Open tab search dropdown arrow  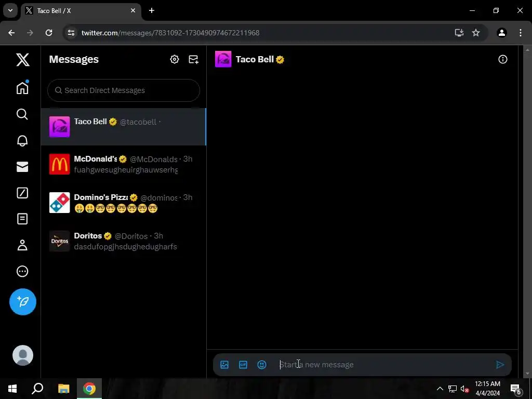click(10, 10)
